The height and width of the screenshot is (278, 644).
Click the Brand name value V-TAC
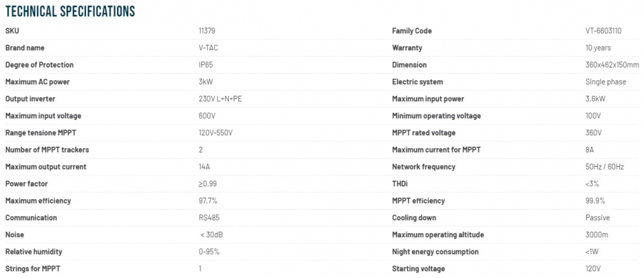point(203,48)
